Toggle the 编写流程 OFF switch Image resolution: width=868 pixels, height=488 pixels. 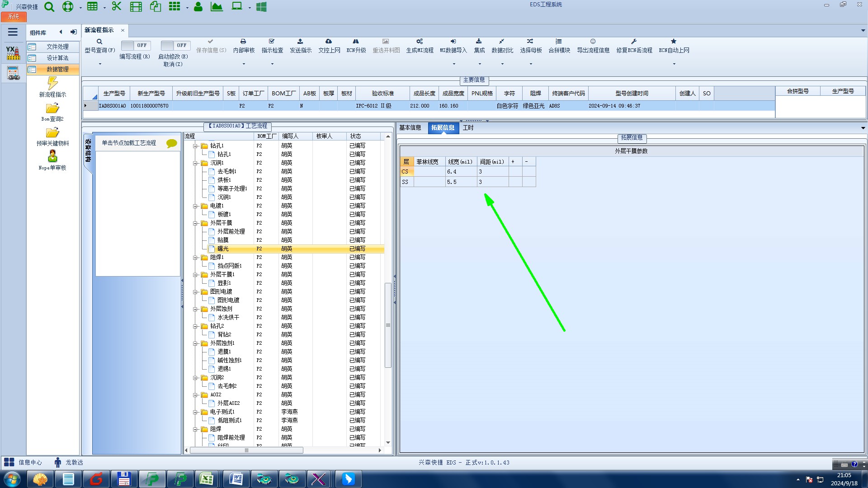coord(136,45)
